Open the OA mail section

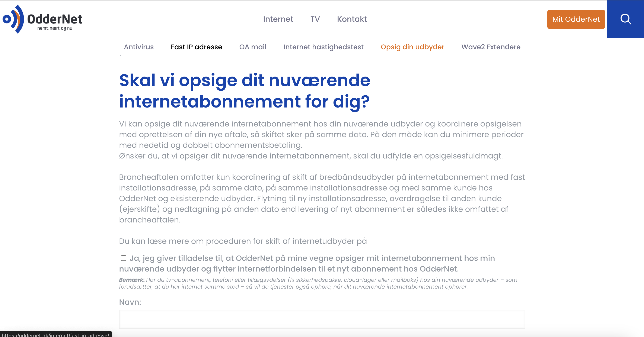pyautogui.click(x=253, y=47)
